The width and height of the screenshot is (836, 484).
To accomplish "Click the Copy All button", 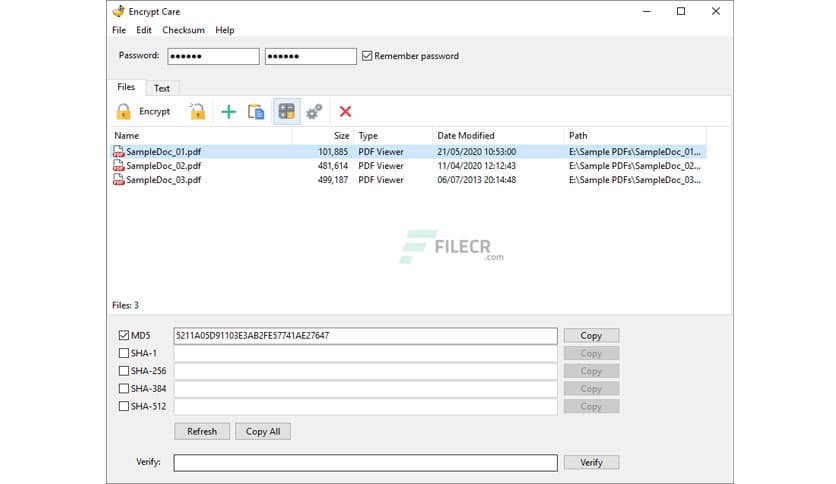I will pos(263,431).
